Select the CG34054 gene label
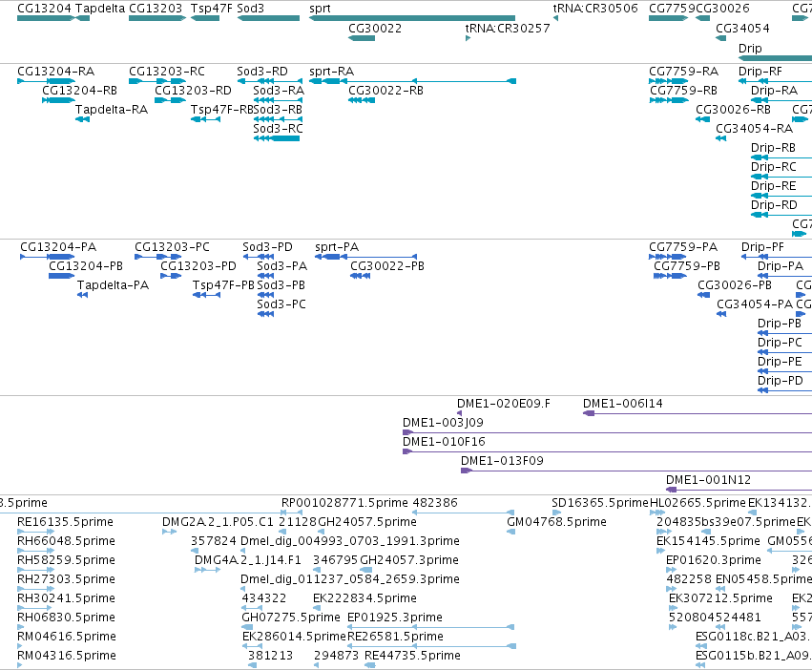Viewport: 812px width, 670px height. [x=742, y=28]
